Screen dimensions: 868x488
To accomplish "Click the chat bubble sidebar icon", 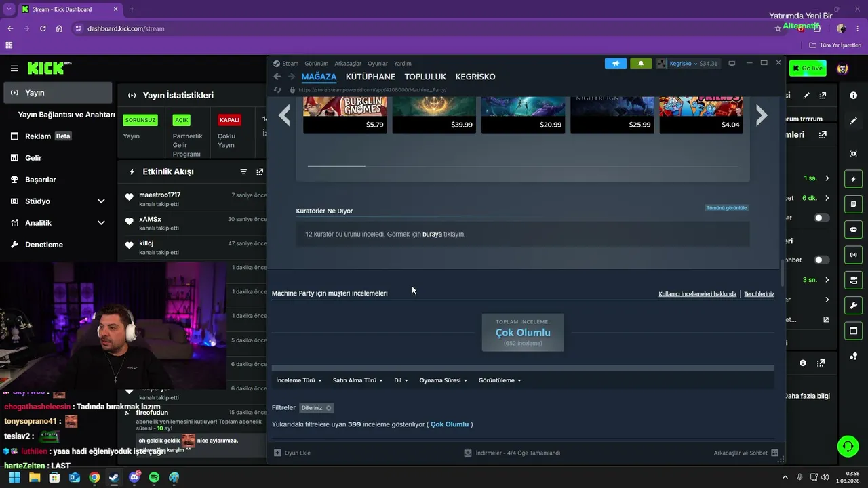I will tap(853, 230).
